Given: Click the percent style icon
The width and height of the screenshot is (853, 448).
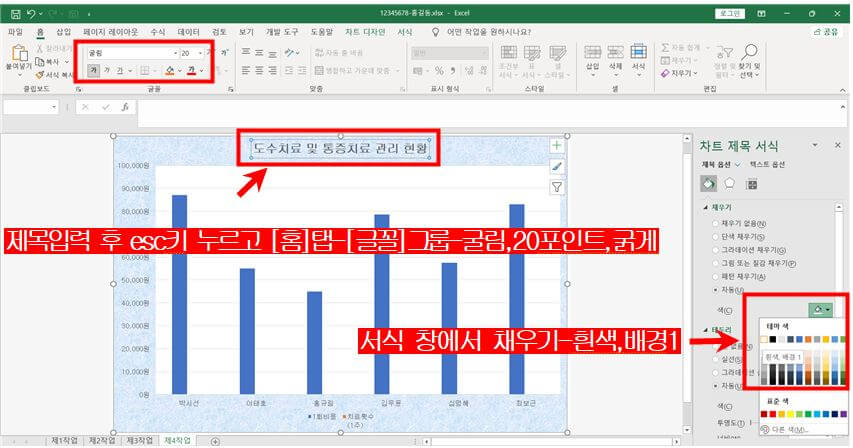Looking at the screenshot, I should pyautogui.click(x=439, y=71).
